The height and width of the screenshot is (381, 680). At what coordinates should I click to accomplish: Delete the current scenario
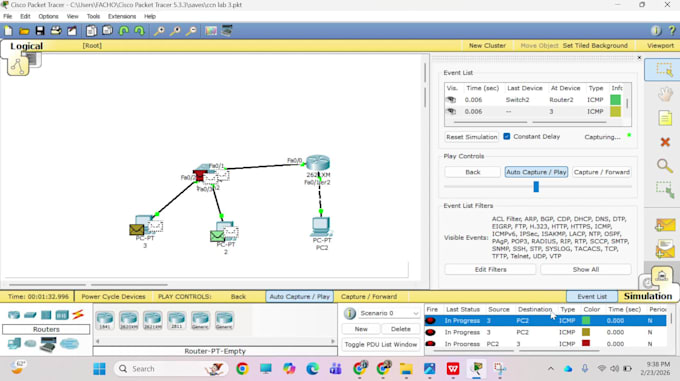click(401, 329)
